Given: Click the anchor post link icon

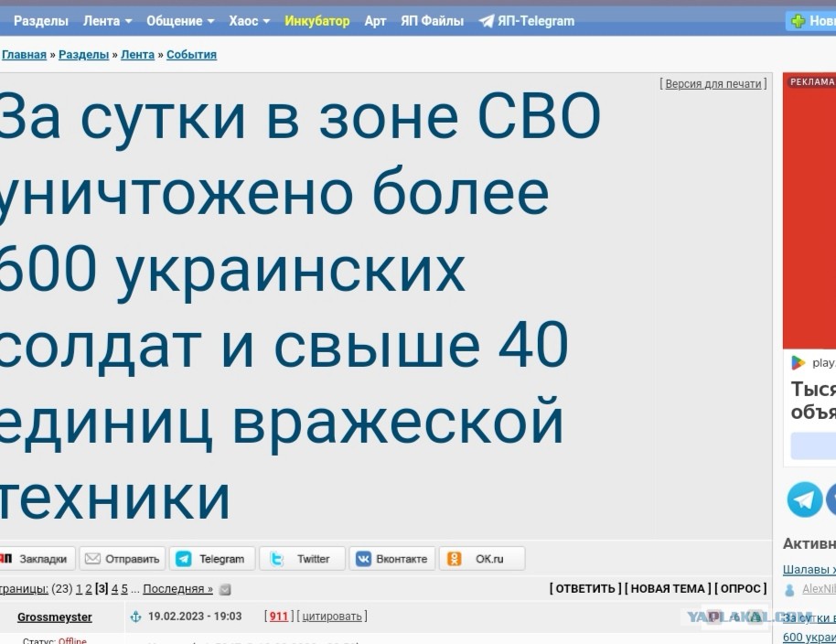Looking at the screenshot, I should coord(136,617).
